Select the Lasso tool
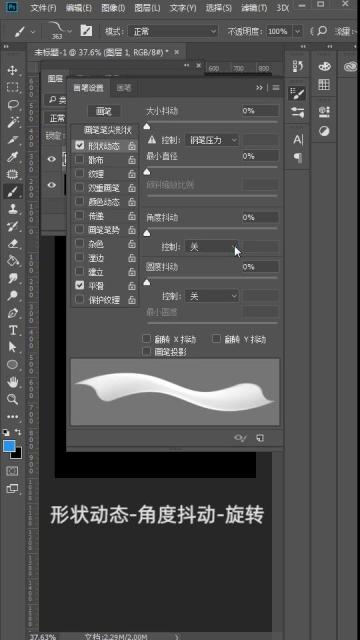The width and height of the screenshot is (360, 640). pyautogui.click(x=12, y=105)
